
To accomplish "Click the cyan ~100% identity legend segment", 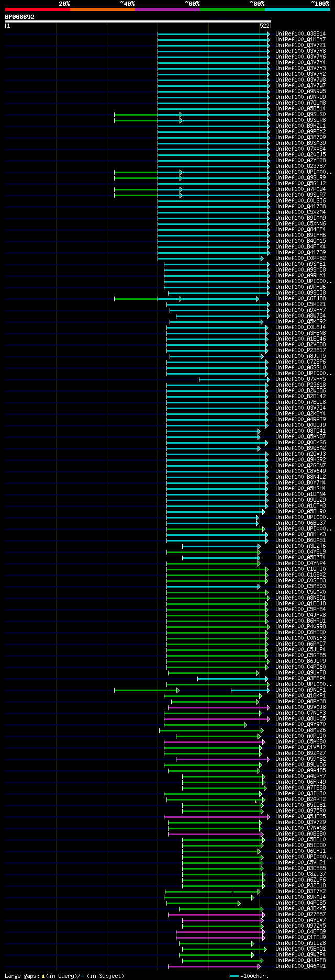I will (x=297, y=9).
